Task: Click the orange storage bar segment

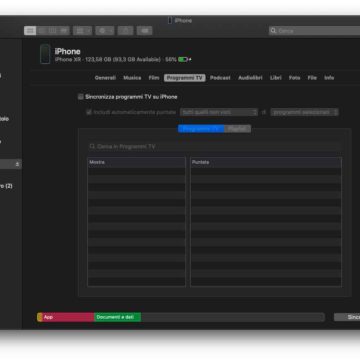Action: tap(39, 317)
